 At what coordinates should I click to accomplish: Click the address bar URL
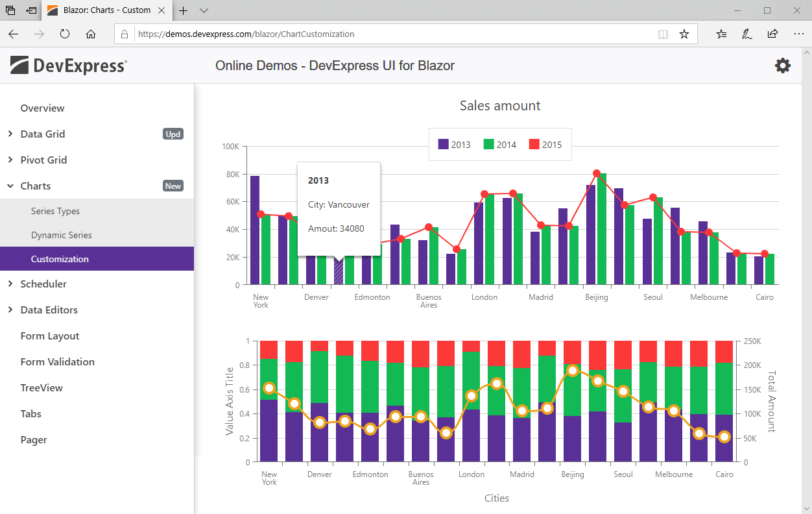(x=246, y=34)
